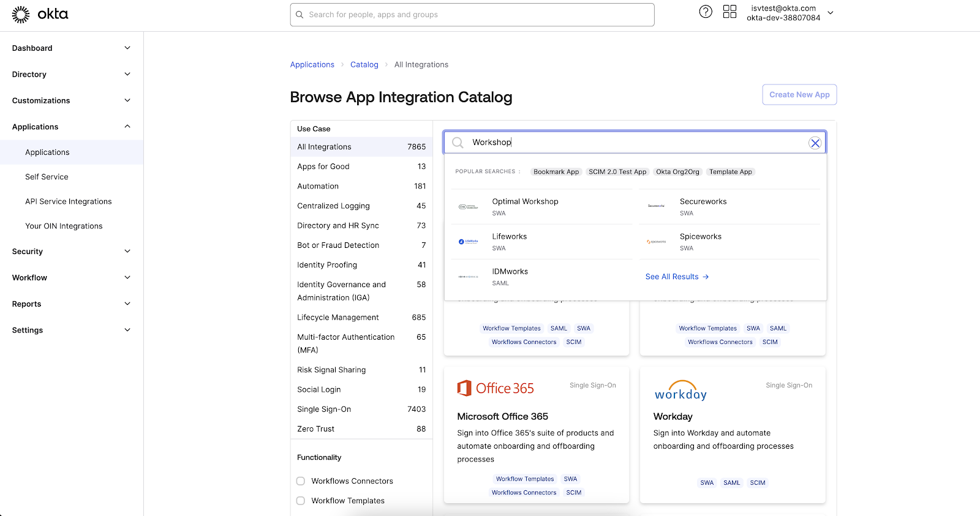980x516 pixels.
Task: Select the Self Service menu item
Action: [47, 177]
